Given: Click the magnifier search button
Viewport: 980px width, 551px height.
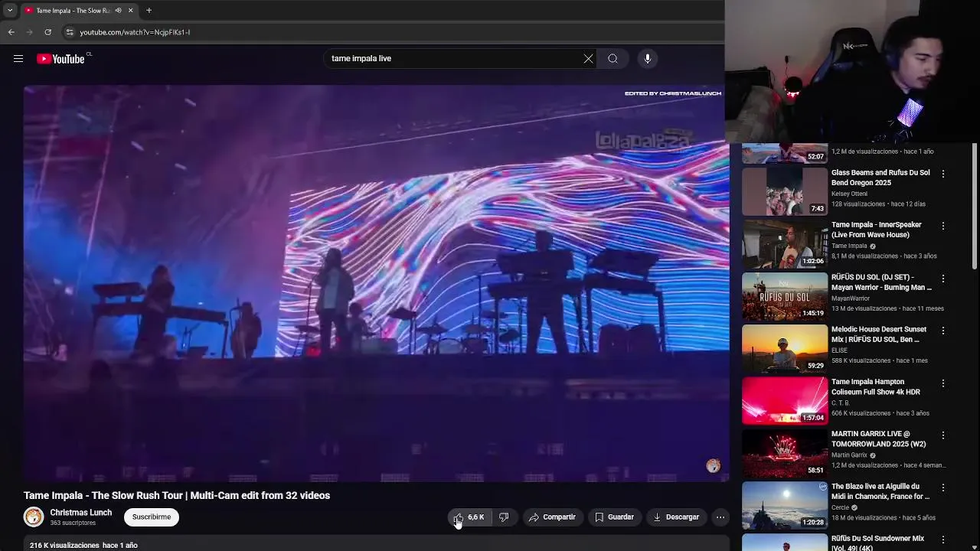Looking at the screenshot, I should coord(612,59).
